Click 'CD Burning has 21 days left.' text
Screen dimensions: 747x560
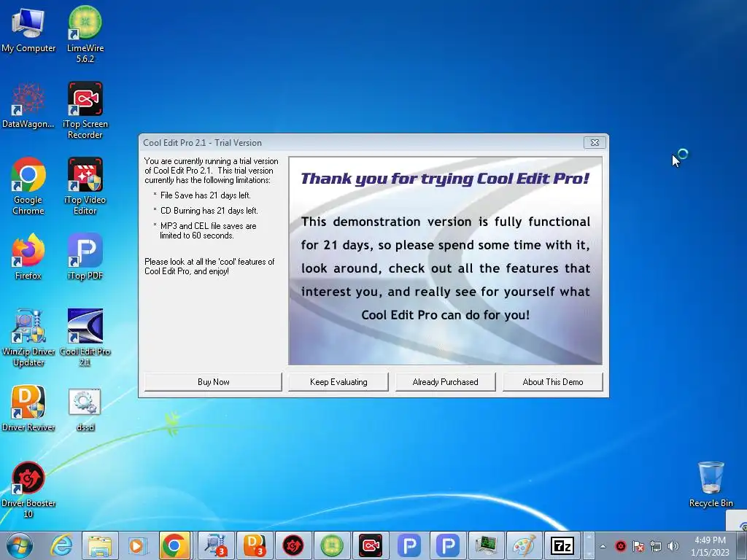pyautogui.click(x=209, y=211)
